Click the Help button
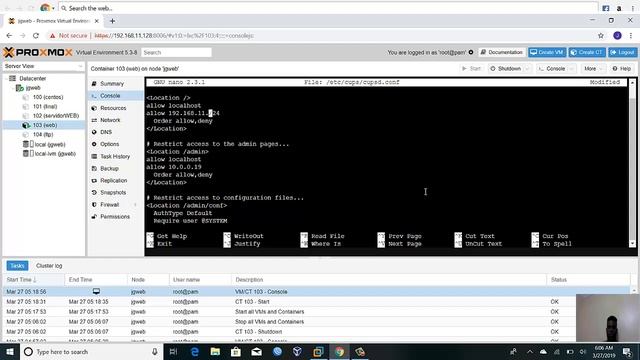This screenshot has width=640, height=360. [622, 69]
